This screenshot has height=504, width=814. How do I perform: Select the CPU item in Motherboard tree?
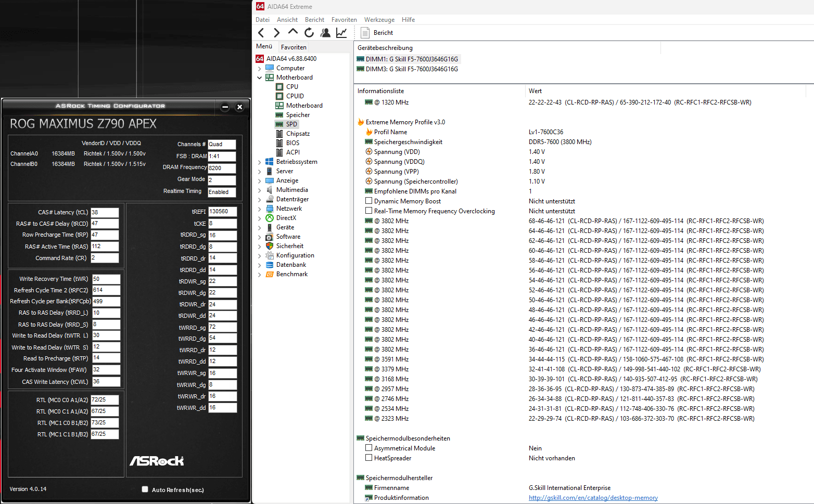292,87
